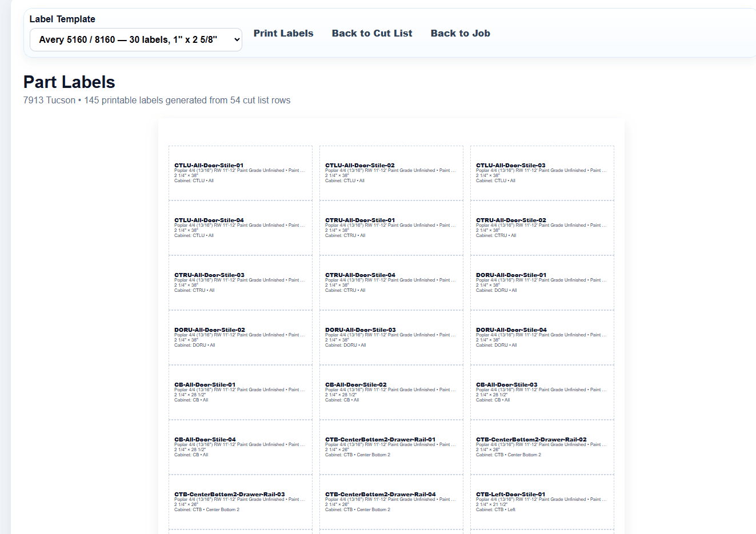Select label CTB-CenterBottom2-Drawer-Rail-01
756x534 pixels.
391,447
